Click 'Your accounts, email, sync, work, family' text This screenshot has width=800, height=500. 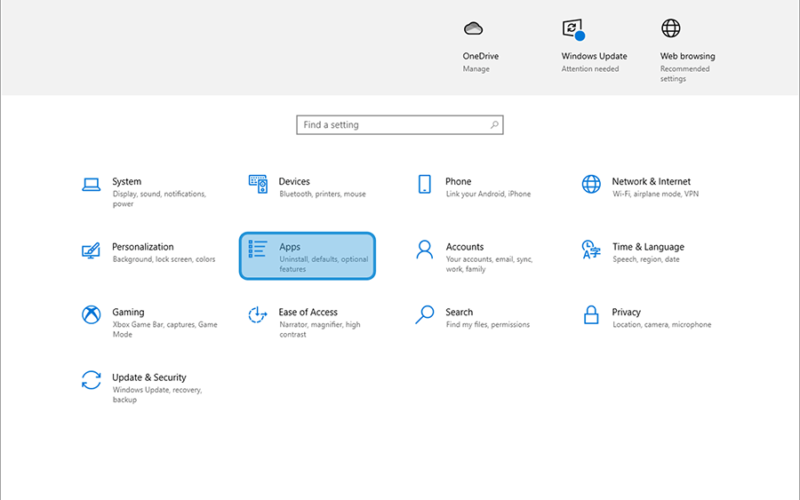pyautogui.click(x=489, y=264)
